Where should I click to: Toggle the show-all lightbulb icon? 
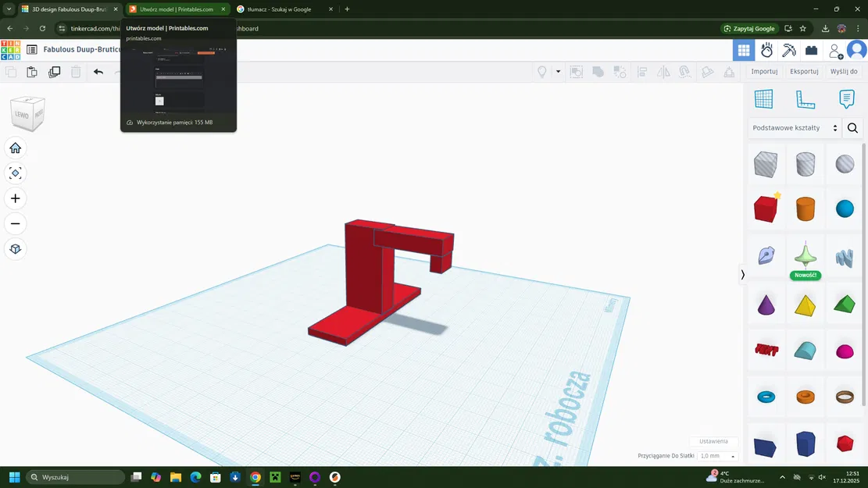542,71
